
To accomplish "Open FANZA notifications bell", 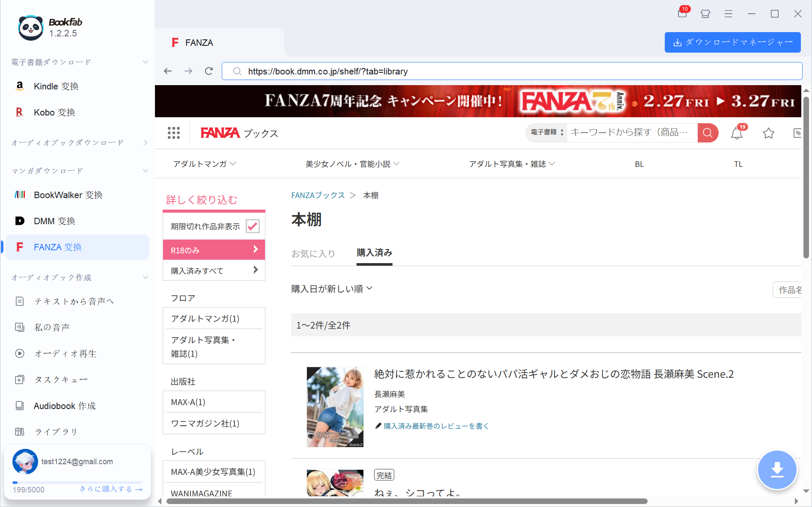I will (736, 133).
